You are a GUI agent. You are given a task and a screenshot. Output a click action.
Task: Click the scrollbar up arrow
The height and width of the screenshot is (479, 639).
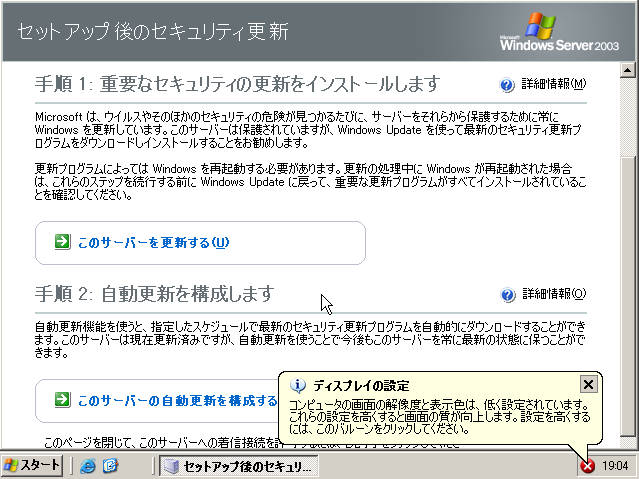click(x=628, y=70)
